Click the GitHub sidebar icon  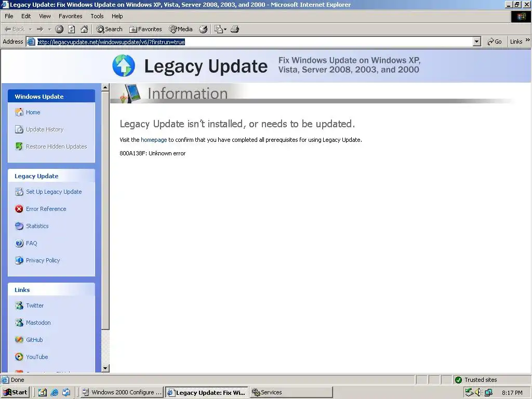[19, 340]
